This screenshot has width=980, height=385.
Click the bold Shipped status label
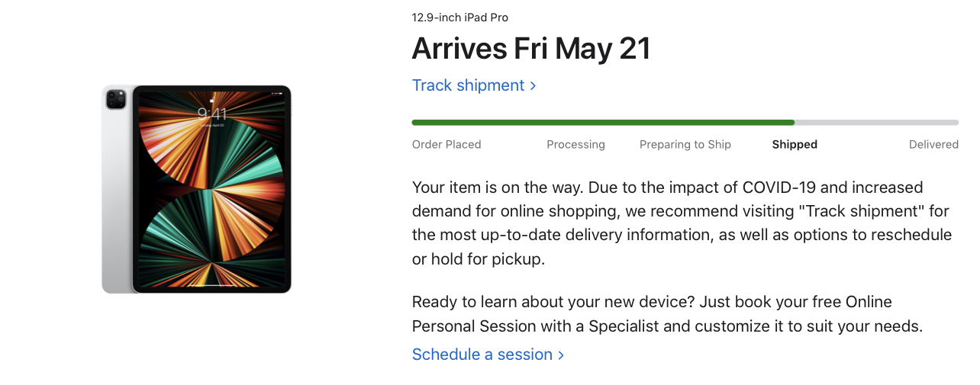coord(794,144)
